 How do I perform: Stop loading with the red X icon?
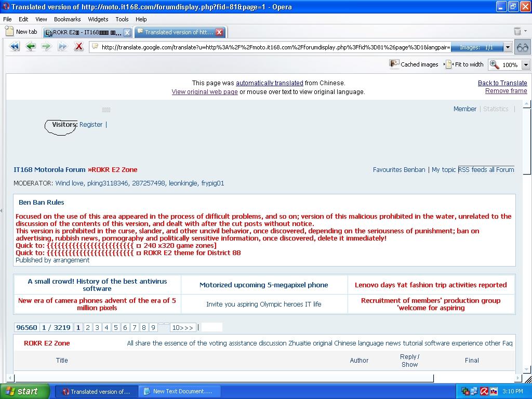(79, 46)
